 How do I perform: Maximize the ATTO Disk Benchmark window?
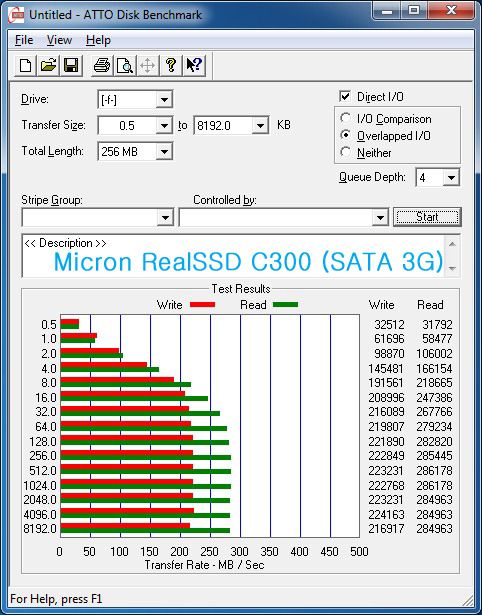coord(414,11)
